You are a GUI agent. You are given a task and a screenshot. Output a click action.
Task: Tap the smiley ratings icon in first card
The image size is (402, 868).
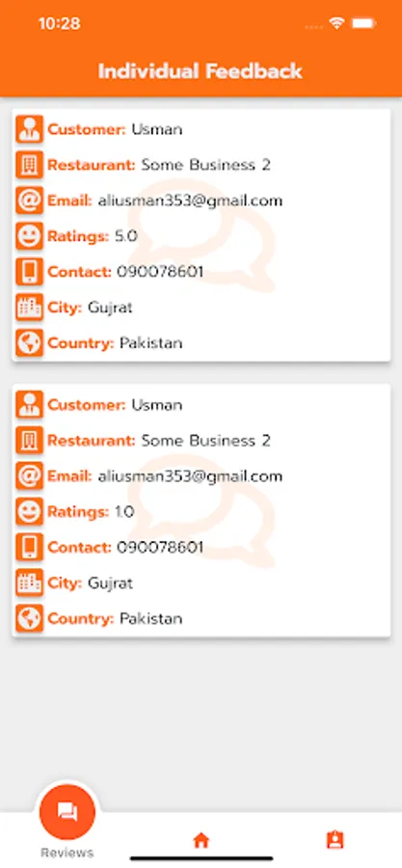click(29, 236)
